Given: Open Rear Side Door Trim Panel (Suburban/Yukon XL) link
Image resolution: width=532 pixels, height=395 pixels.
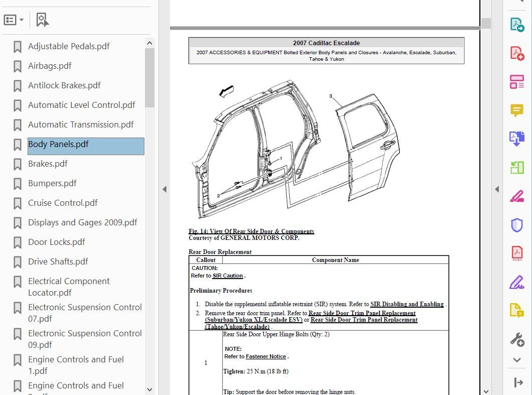Looking at the screenshot, I should pyautogui.click(x=310, y=316).
